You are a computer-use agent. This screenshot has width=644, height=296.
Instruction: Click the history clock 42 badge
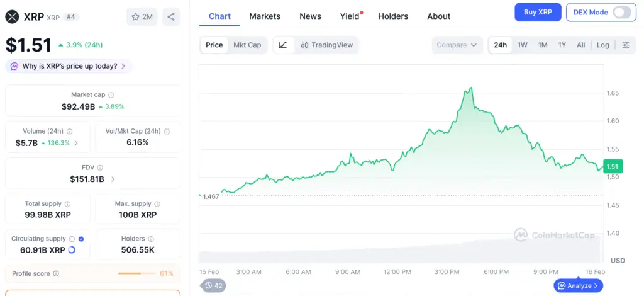[214, 285]
